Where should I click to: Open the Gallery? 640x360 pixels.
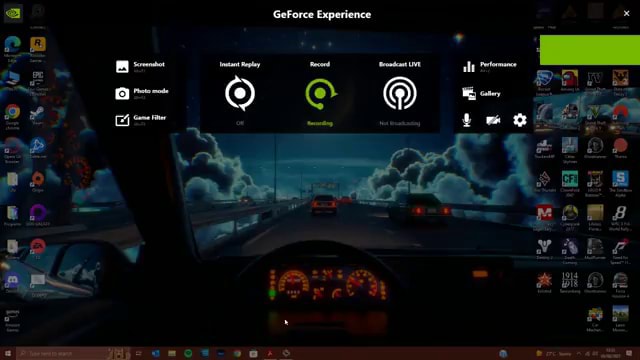481,93
